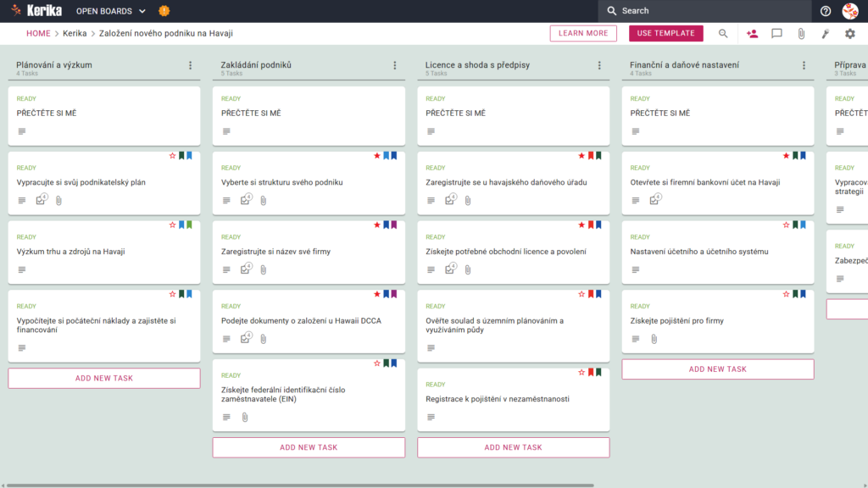Open Plánování a výzkum column options menu
The image size is (868, 488).
coord(191,65)
